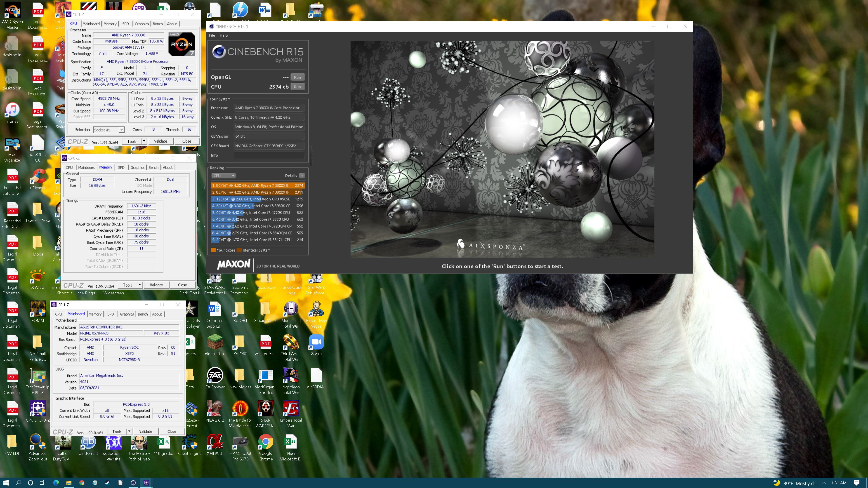Expand Tools dropdown arrow in the CPU-Z Memory window
This screenshot has height=488, width=868.
(x=140, y=285)
